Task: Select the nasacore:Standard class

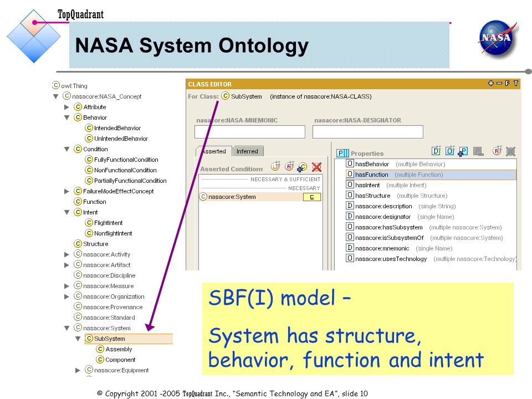Action: 109,317
